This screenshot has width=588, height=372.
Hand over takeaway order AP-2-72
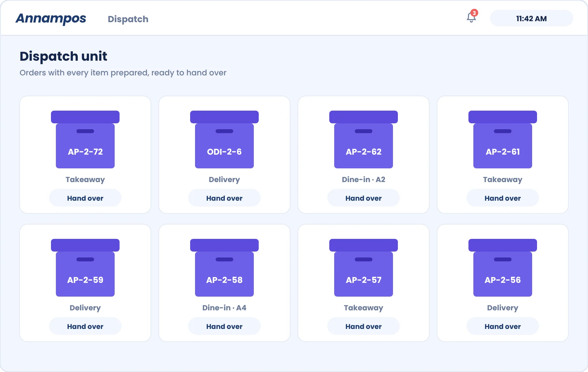85,198
